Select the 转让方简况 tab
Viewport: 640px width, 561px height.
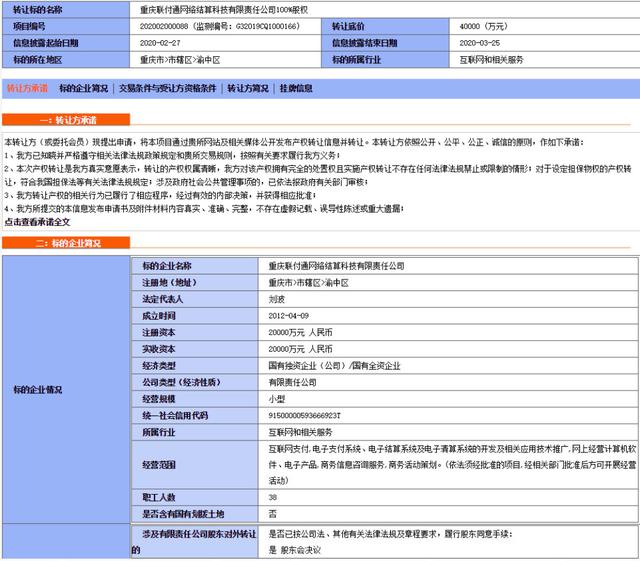[248, 88]
